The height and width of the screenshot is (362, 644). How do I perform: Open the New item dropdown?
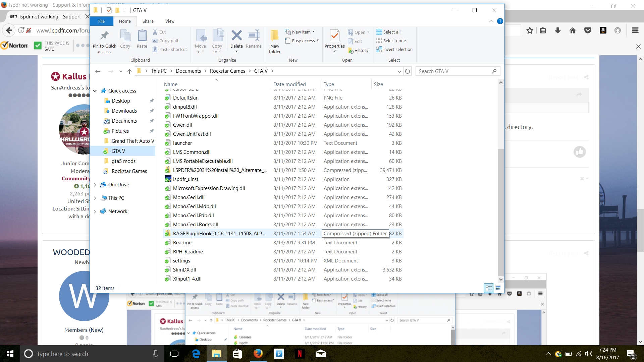300,32
